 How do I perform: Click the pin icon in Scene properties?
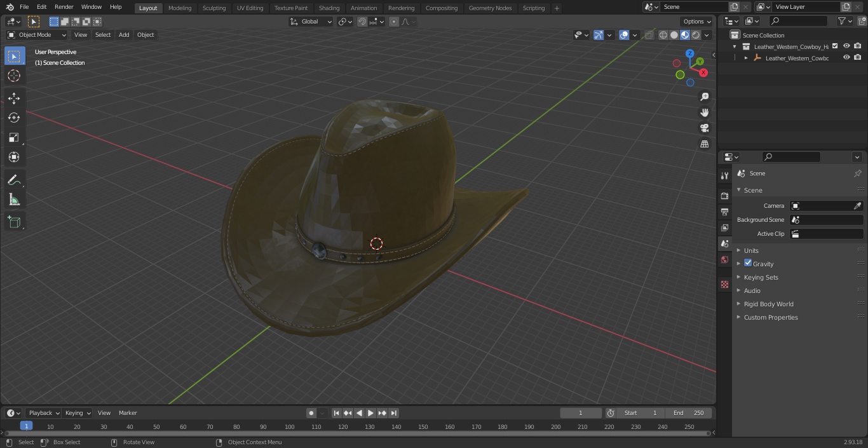[857, 173]
